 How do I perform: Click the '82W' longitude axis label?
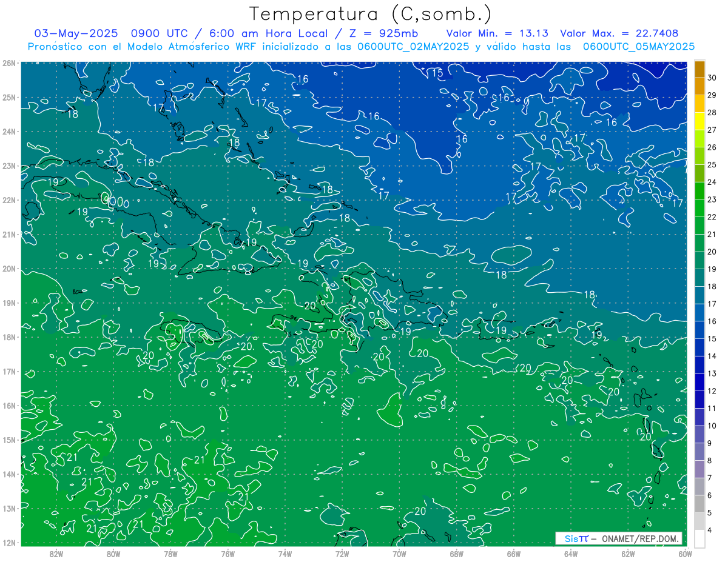pos(56,553)
